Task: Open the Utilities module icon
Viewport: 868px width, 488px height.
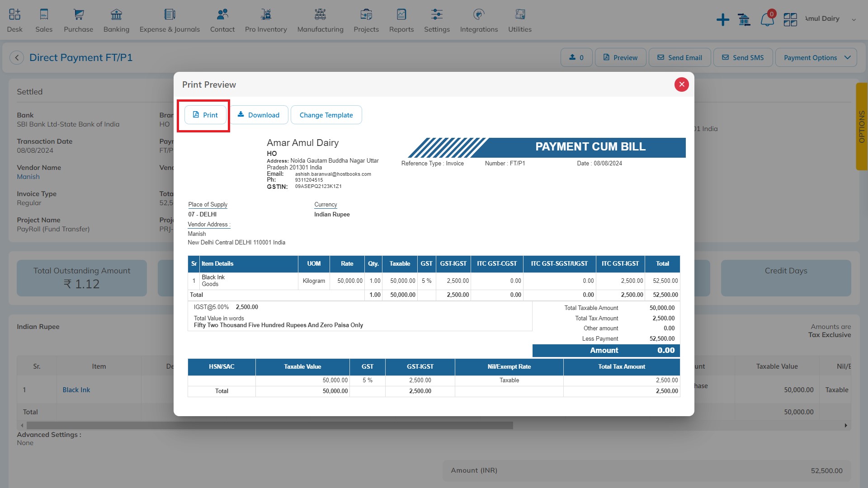Action: (520, 14)
